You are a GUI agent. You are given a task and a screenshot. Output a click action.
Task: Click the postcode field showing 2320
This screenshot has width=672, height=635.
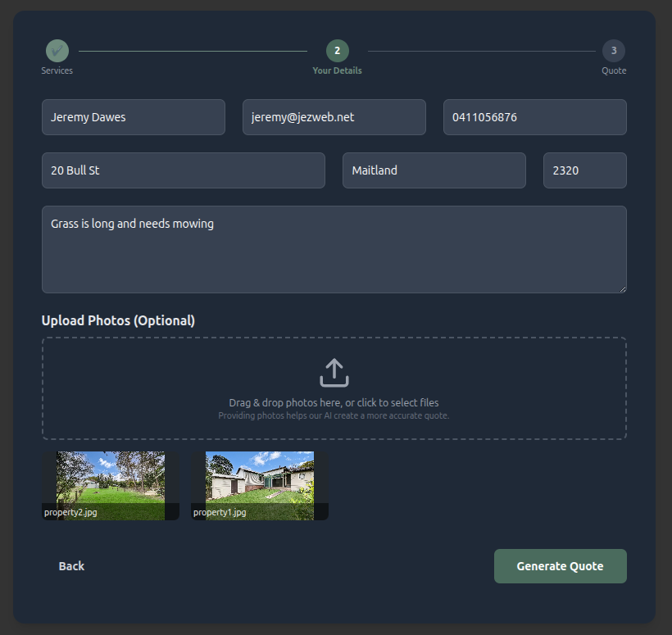584,170
